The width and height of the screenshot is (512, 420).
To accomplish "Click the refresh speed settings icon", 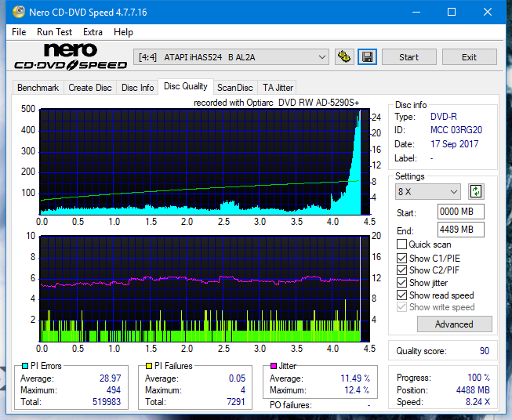I will (476, 191).
